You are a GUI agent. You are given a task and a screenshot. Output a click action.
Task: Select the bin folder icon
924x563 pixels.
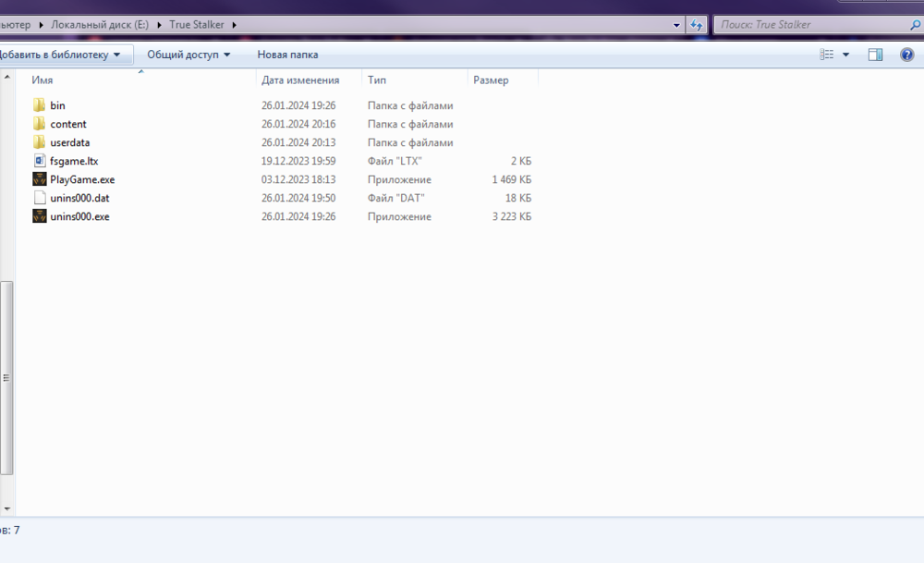(x=39, y=105)
